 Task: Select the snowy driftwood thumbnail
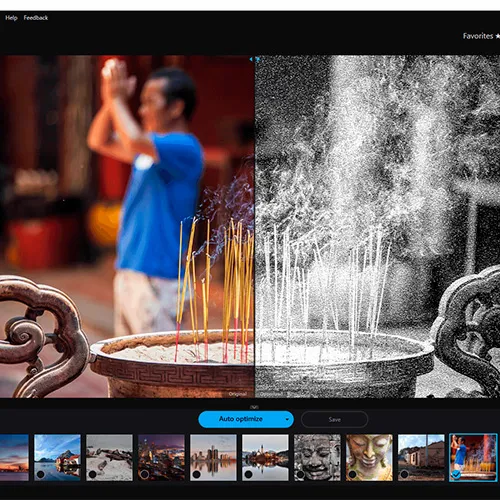coord(109,457)
